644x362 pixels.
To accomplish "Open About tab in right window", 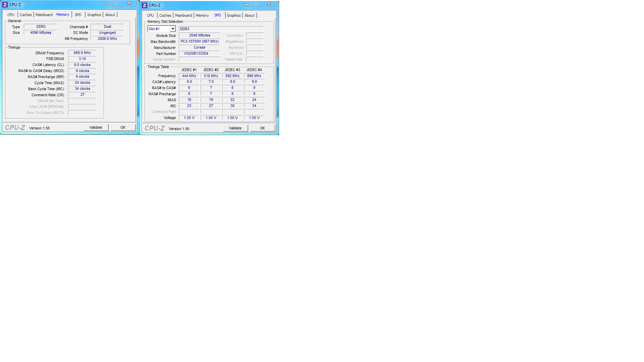I will 249,15.
